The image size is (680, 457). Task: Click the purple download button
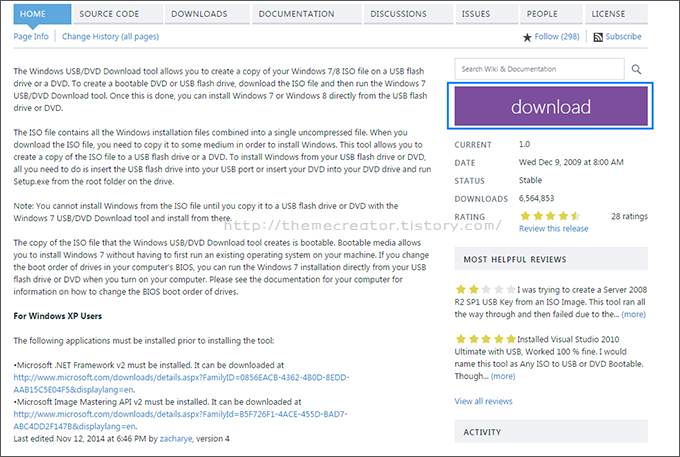click(551, 106)
